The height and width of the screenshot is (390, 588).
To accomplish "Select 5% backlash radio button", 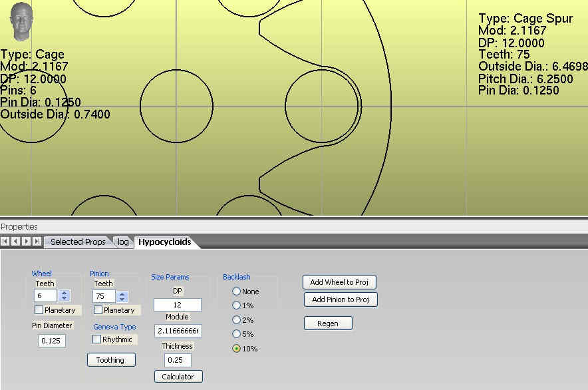I will (236, 334).
